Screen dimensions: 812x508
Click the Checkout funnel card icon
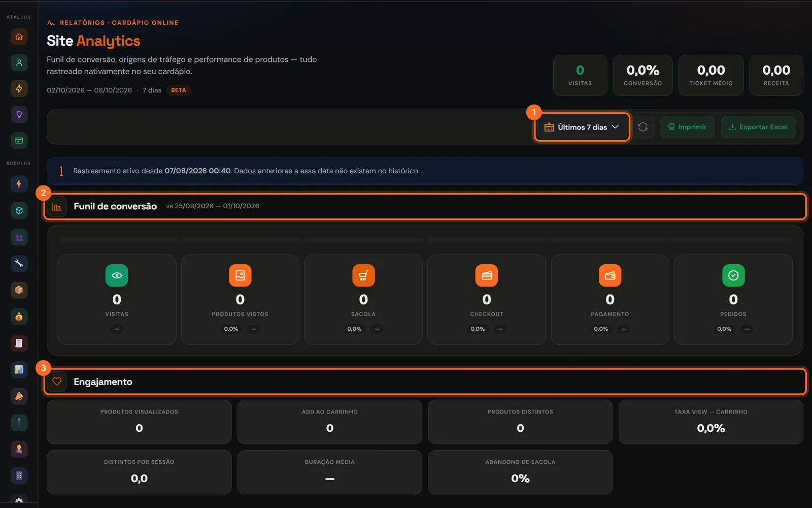[487, 275]
